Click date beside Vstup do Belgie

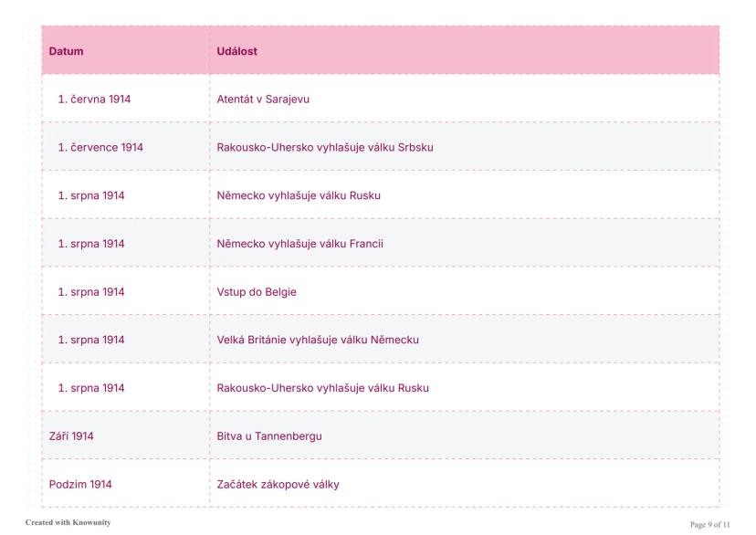coord(91,292)
